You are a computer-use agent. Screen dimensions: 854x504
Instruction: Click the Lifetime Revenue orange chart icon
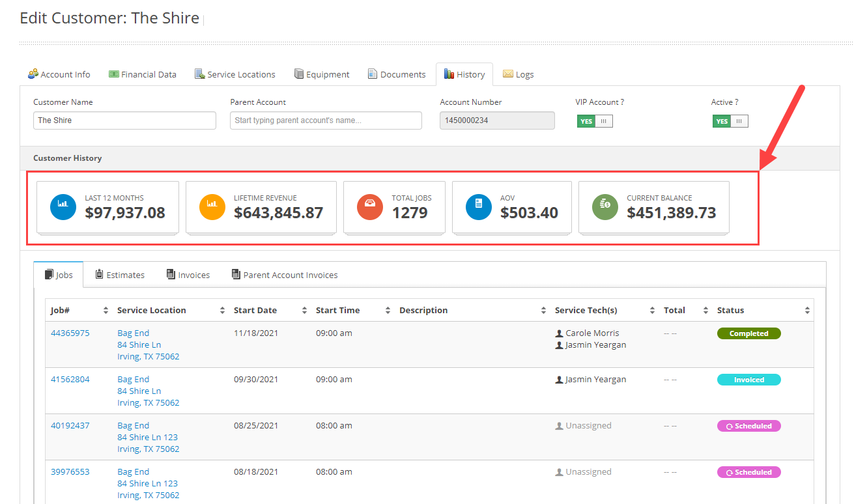coord(212,207)
